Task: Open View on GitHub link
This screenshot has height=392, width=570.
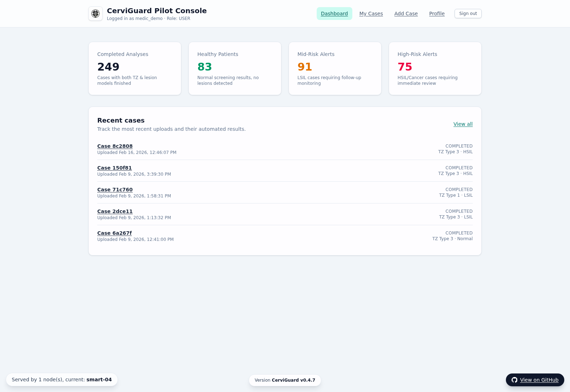Action: pyautogui.click(x=539, y=380)
